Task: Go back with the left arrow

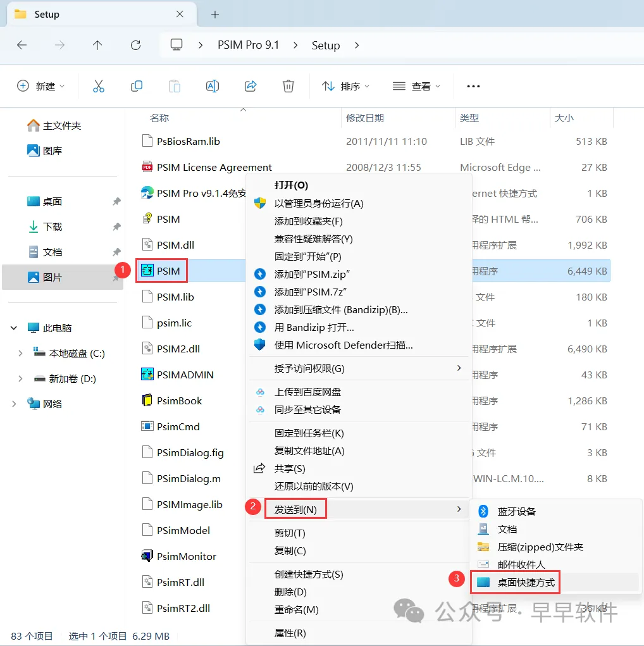Action: tap(22, 45)
